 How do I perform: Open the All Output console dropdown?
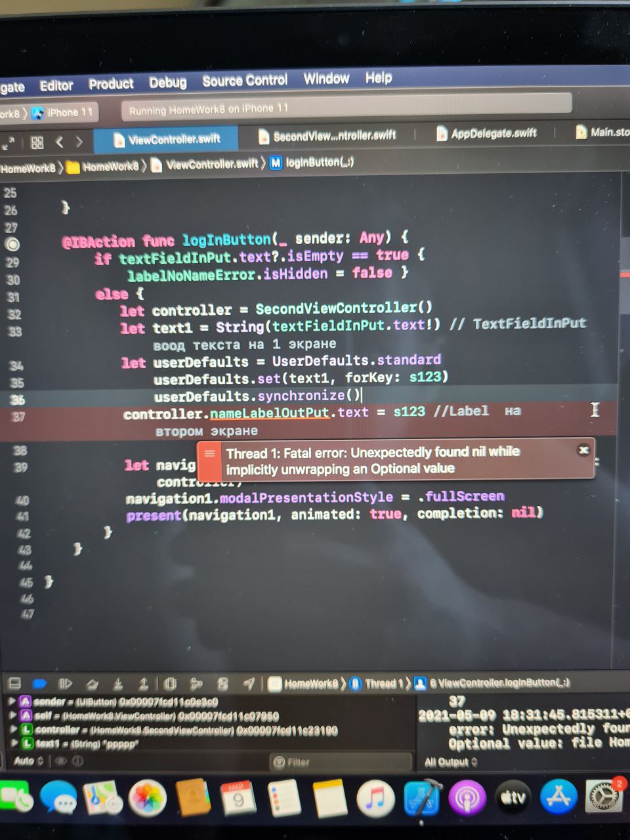pyautogui.click(x=451, y=762)
